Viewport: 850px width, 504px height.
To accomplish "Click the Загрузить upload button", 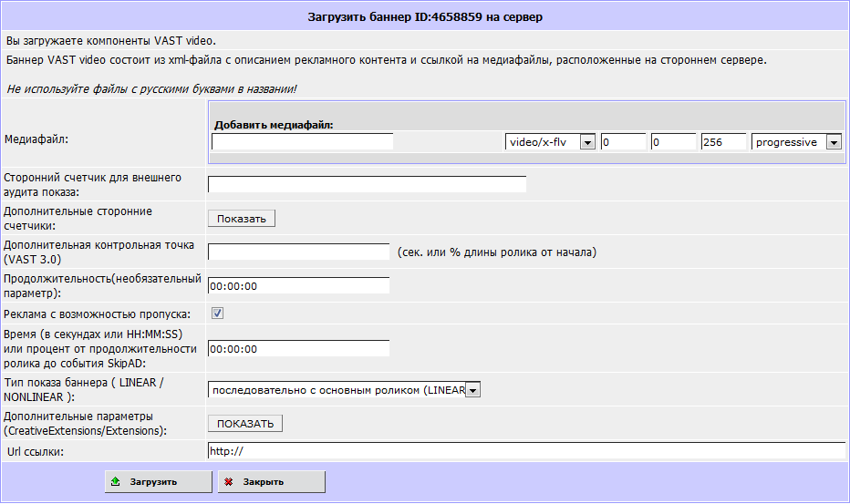I will 159,481.
